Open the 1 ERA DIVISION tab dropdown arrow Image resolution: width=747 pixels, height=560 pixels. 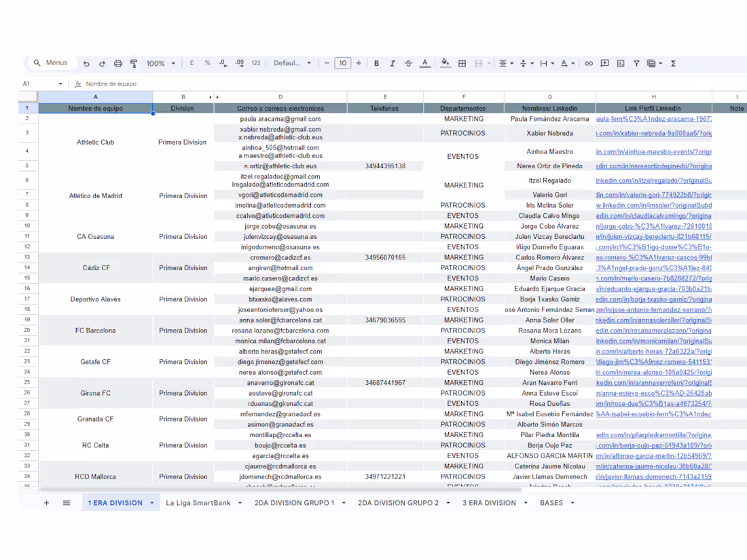[152, 503]
